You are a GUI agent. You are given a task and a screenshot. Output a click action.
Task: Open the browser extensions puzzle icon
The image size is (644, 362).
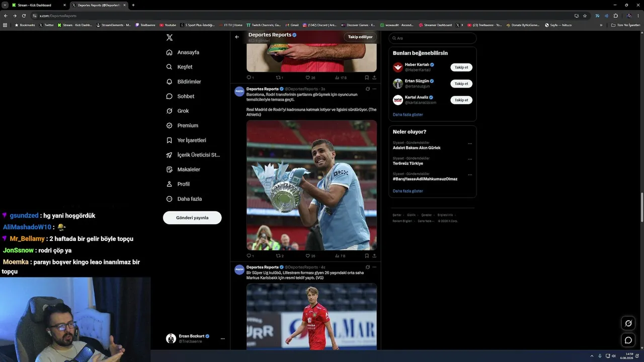pos(615,16)
